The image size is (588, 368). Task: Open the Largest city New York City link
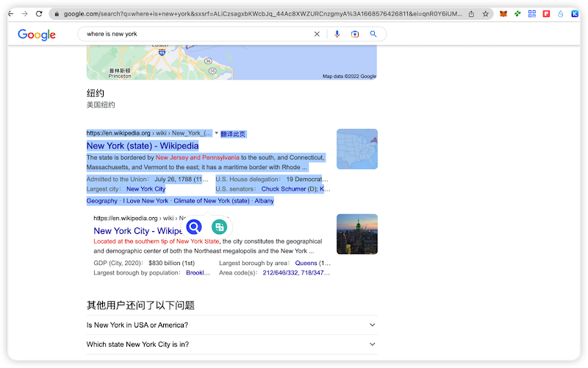pyautogui.click(x=146, y=189)
